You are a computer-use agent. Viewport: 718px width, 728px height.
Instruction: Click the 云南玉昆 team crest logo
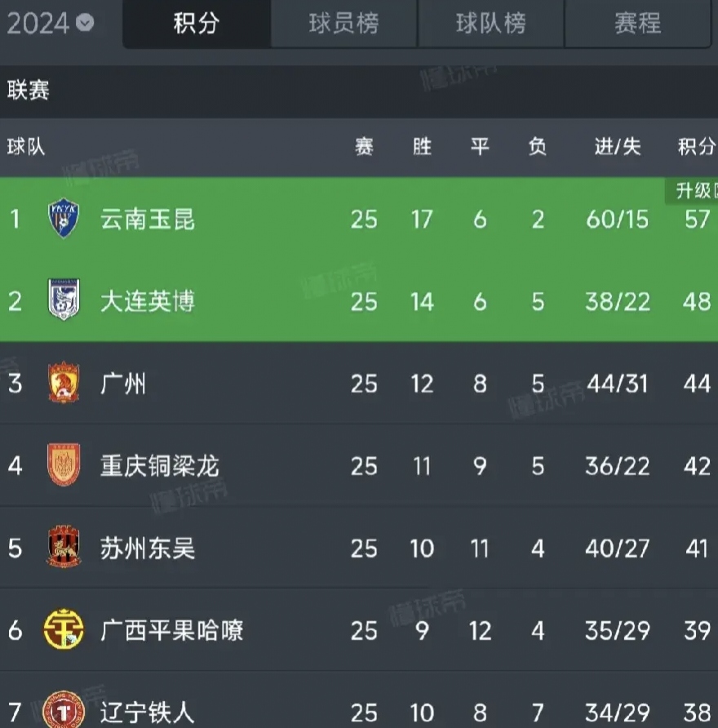61,219
